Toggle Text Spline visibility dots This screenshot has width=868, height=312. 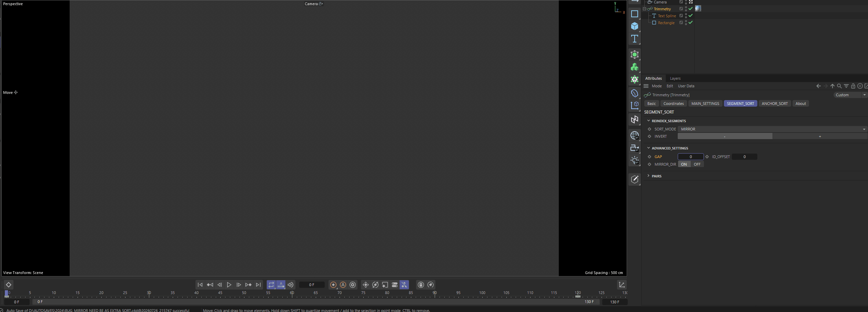point(686,16)
